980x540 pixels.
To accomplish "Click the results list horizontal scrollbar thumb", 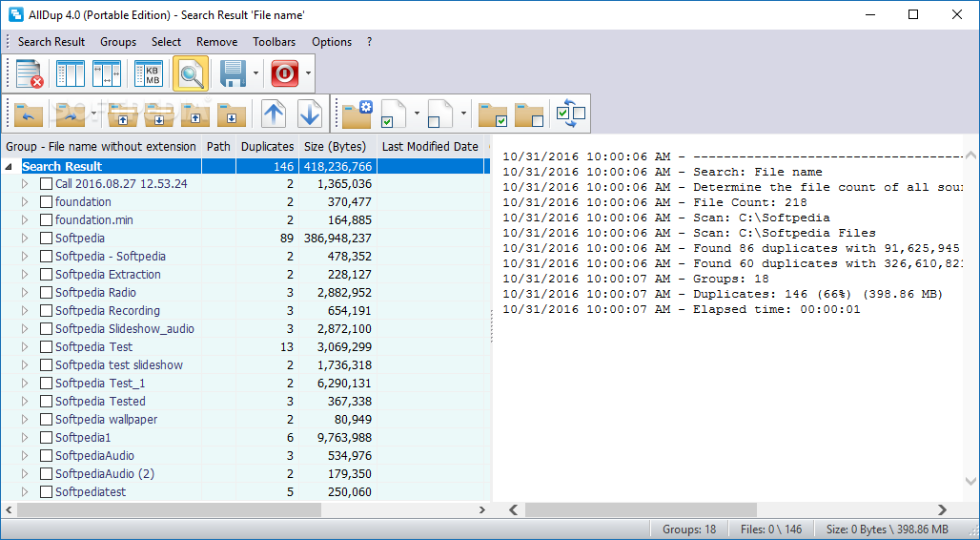I will click(169, 510).
